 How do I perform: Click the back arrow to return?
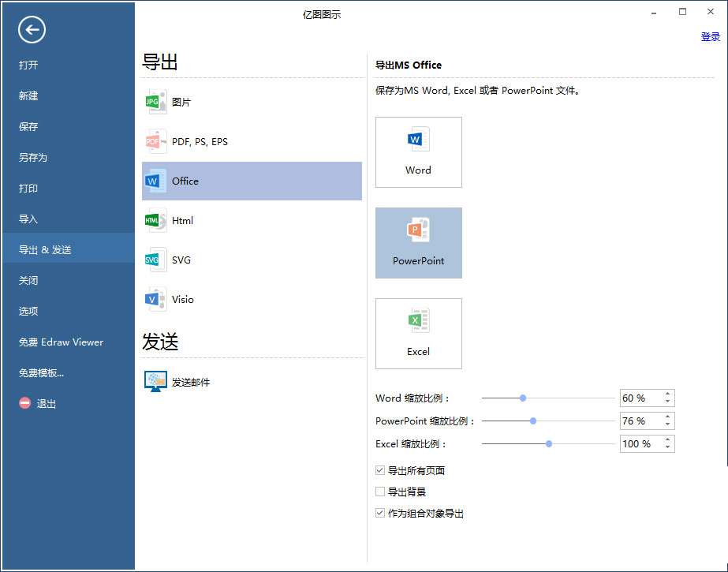point(31,29)
